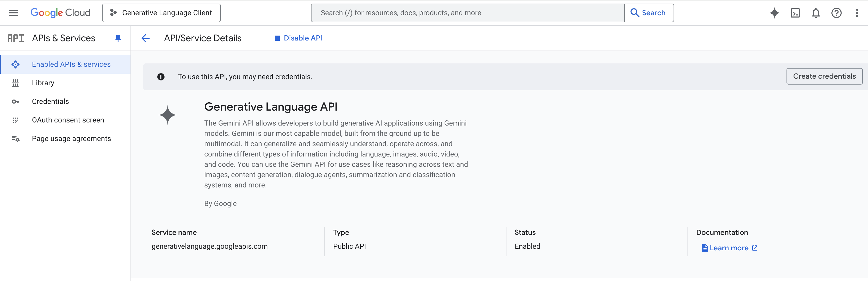The height and width of the screenshot is (281, 868).
Task: Select OAuth consent screen in sidebar
Action: (x=68, y=120)
